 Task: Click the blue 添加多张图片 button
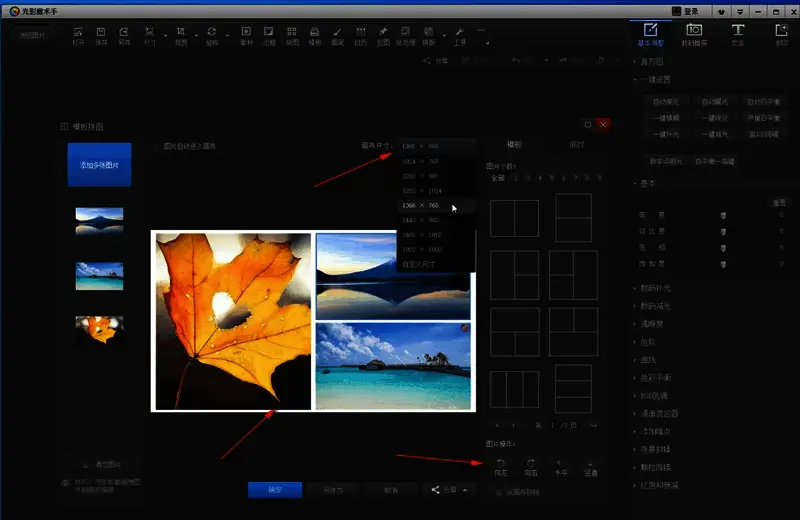point(99,165)
